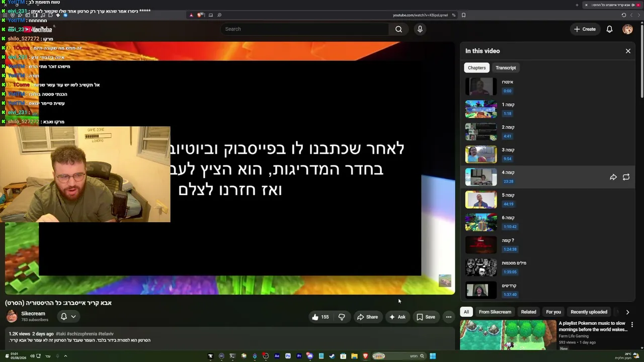
Task: Click the YouTube search magnifier button
Action: point(398,29)
